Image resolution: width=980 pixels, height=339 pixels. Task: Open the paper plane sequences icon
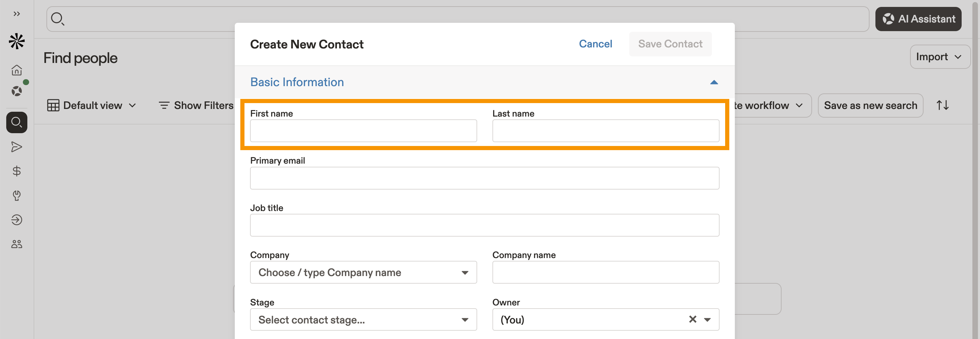(16, 147)
